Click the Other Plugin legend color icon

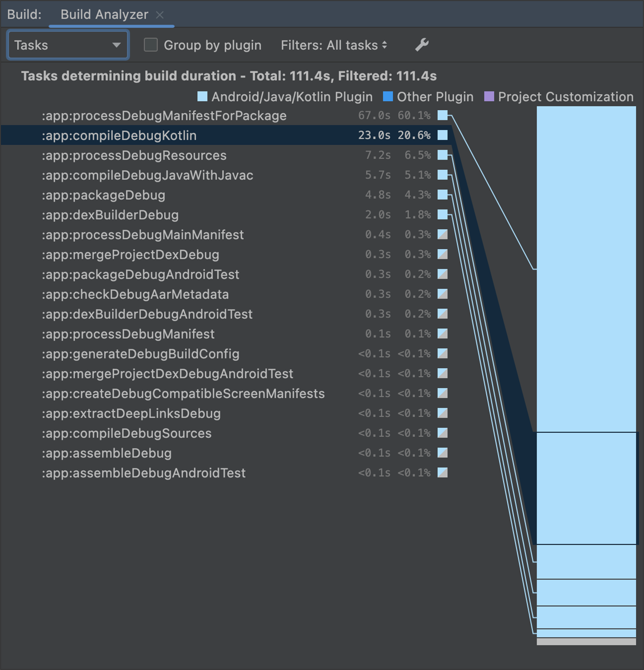[x=388, y=96]
